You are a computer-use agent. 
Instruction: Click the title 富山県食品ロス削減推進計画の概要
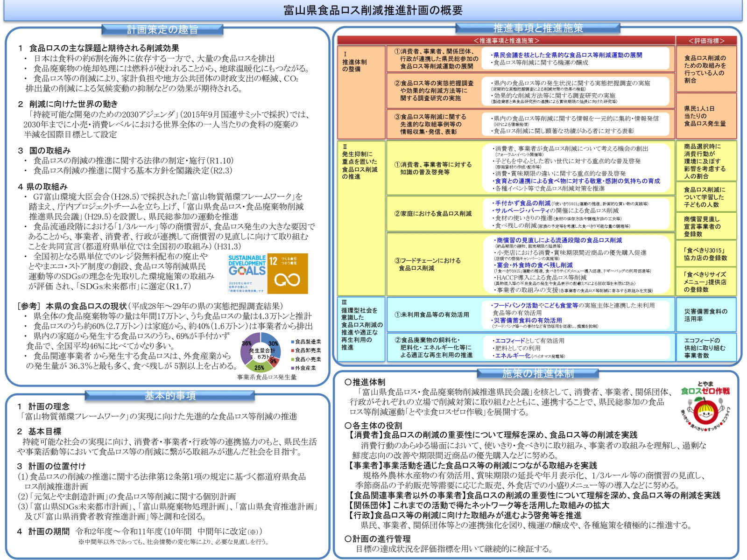pos(373,10)
